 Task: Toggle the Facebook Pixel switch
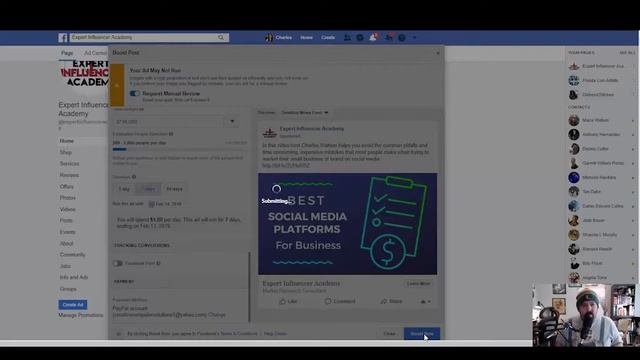(118, 263)
